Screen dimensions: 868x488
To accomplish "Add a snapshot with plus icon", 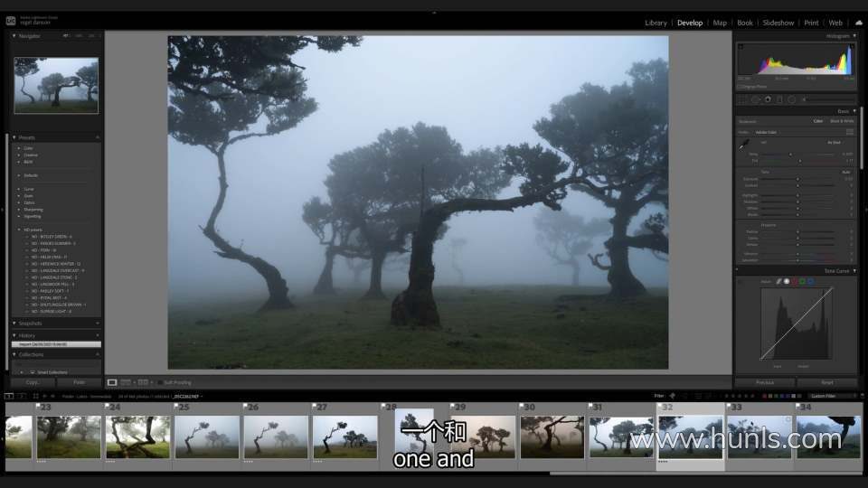I will [98, 324].
